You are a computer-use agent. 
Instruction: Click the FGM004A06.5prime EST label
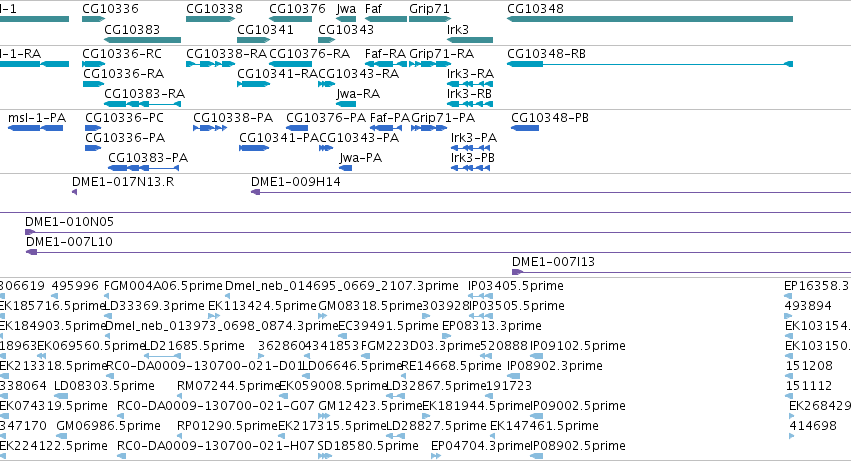pos(163,286)
